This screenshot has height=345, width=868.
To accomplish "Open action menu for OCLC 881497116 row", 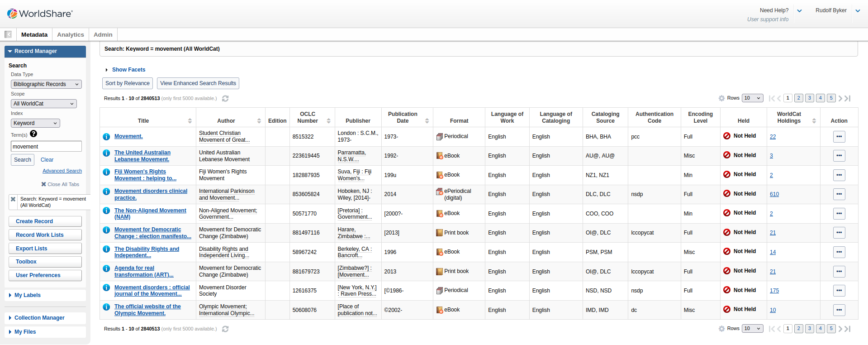I will (x=839, y=233).
